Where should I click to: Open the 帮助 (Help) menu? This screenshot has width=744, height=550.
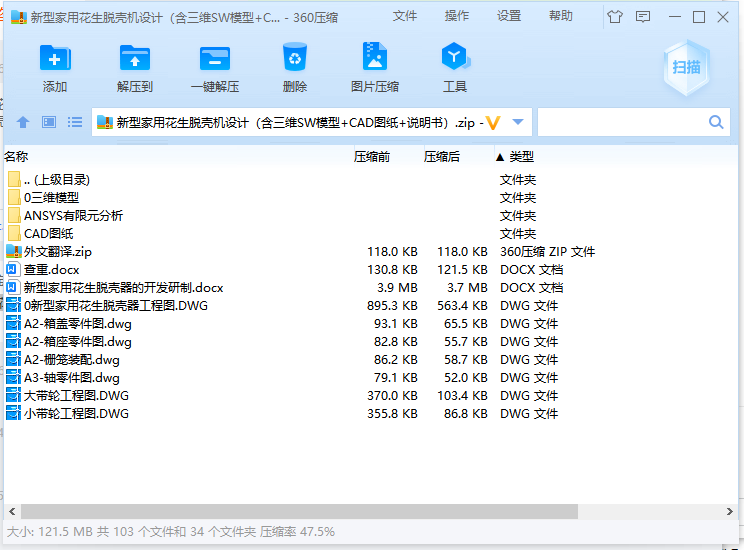561,16
